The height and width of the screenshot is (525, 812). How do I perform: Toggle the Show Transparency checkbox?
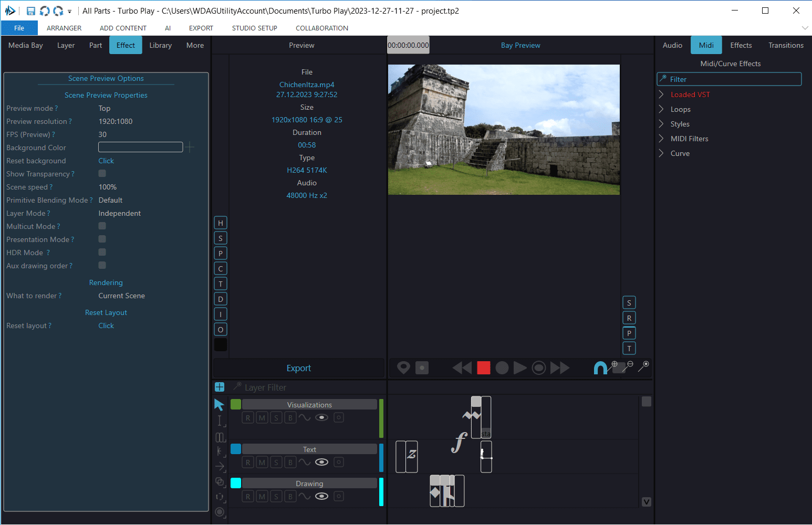pos(102,173)
